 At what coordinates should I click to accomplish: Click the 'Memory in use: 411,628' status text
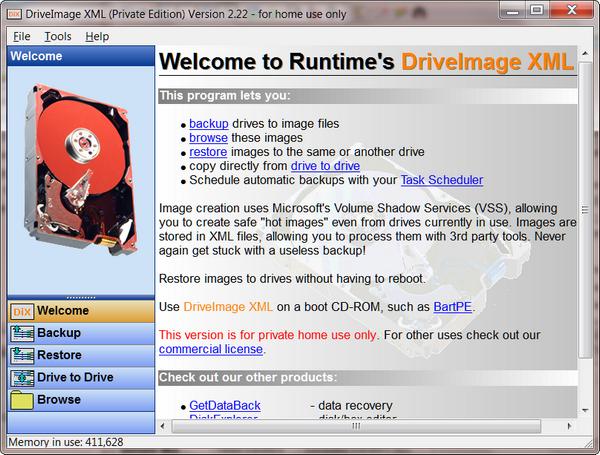66,442
